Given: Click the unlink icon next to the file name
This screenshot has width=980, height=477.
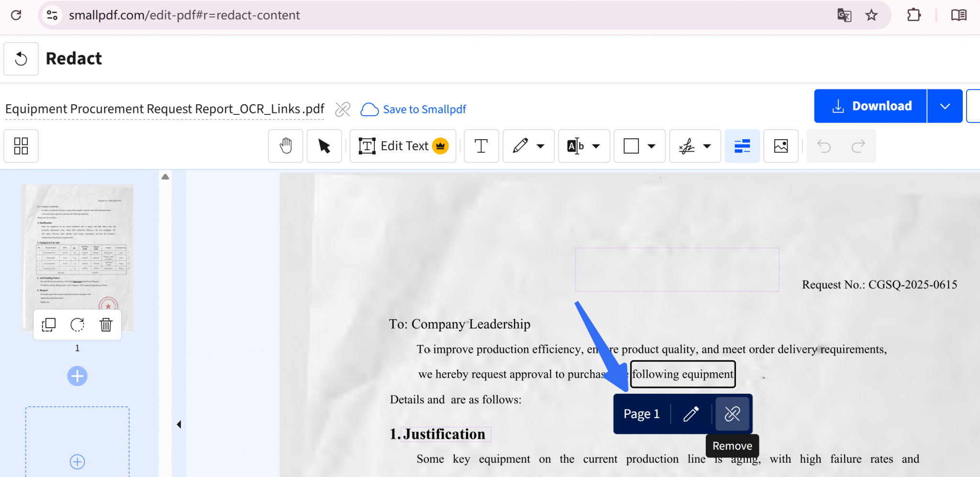Looking at the screenshot, I should pos(343,109).
